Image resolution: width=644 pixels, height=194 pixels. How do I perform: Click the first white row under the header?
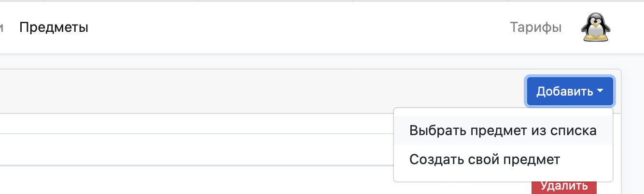point(196,124)
